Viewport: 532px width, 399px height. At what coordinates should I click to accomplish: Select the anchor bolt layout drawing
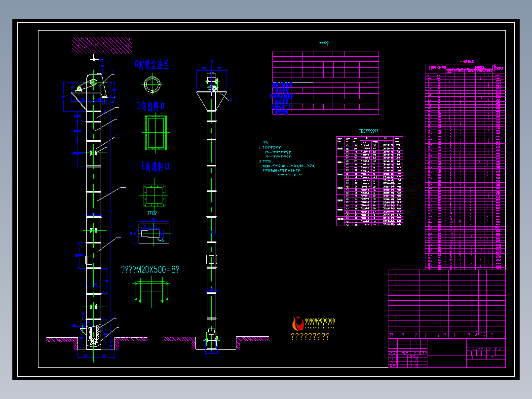[x=152, y=291]
